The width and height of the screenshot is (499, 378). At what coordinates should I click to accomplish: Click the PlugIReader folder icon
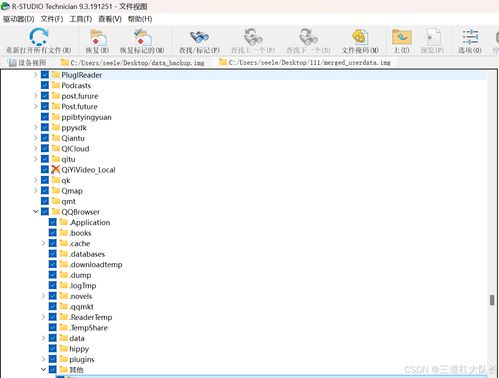pyautogui.click(x=56, y=75)
